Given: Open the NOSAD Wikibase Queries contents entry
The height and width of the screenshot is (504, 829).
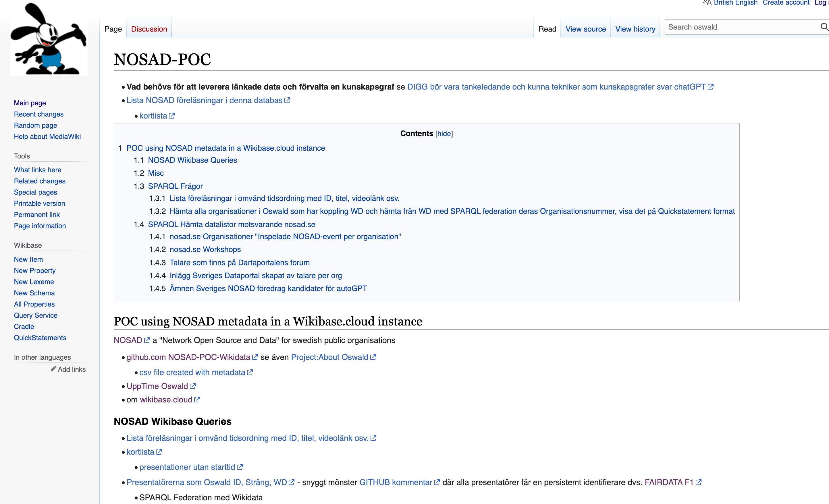Looking at the screenshot, I should tap(192, 160).
